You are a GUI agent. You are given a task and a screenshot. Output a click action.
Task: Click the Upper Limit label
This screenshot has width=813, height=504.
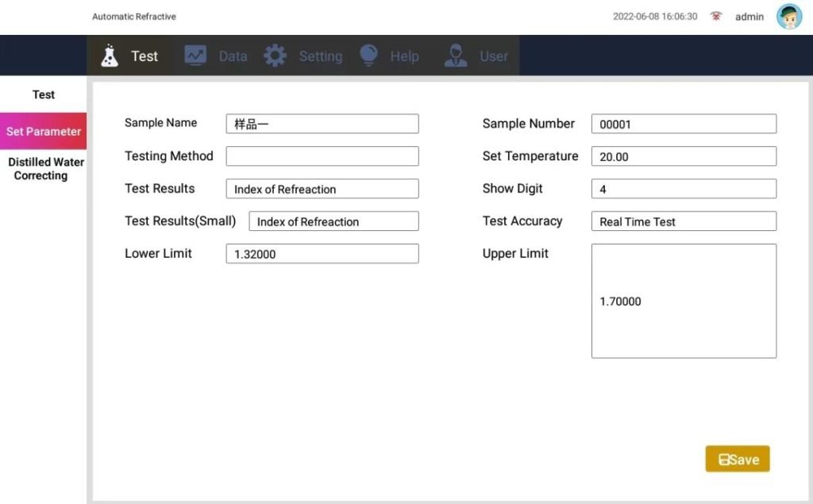(515, 253)
